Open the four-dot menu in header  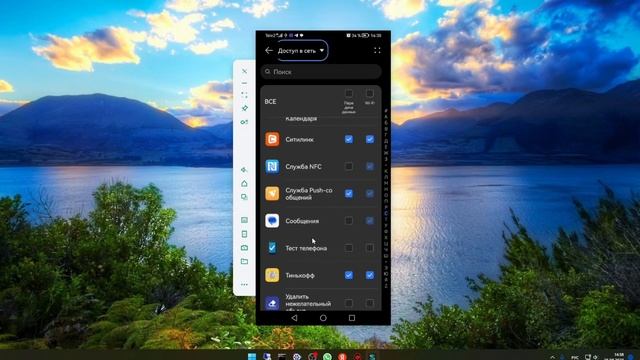tap(377, 51)
